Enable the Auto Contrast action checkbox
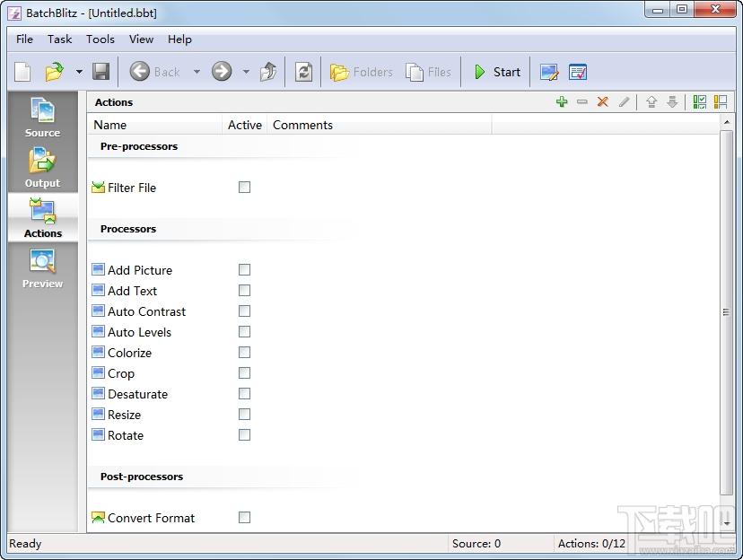Screen dimensions: 743x560 [244, 311]
